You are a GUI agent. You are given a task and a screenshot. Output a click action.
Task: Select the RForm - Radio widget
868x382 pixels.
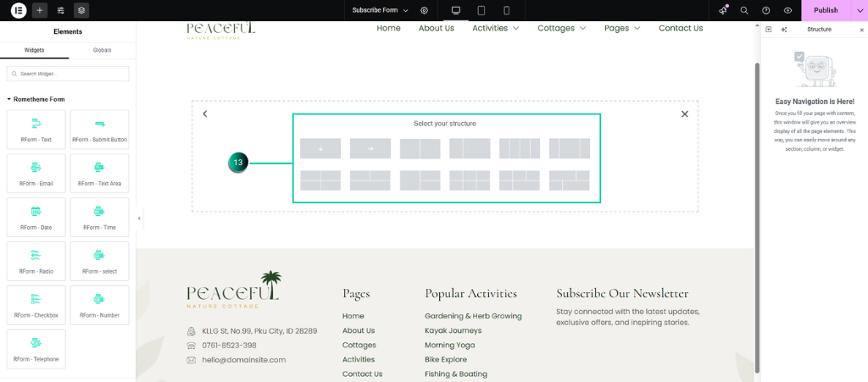pos(36,261)
